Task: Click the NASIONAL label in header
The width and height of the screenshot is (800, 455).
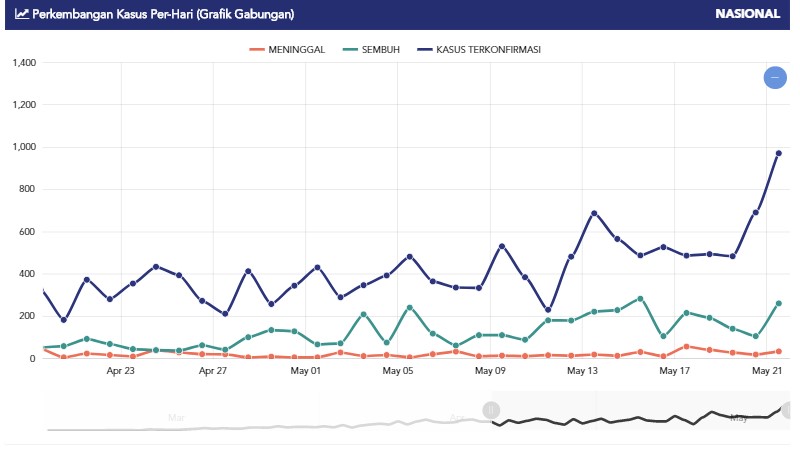Action: 747,14
